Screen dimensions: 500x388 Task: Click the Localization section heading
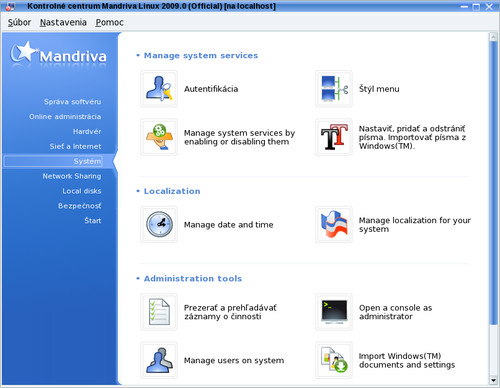click(x=172, y=191)
